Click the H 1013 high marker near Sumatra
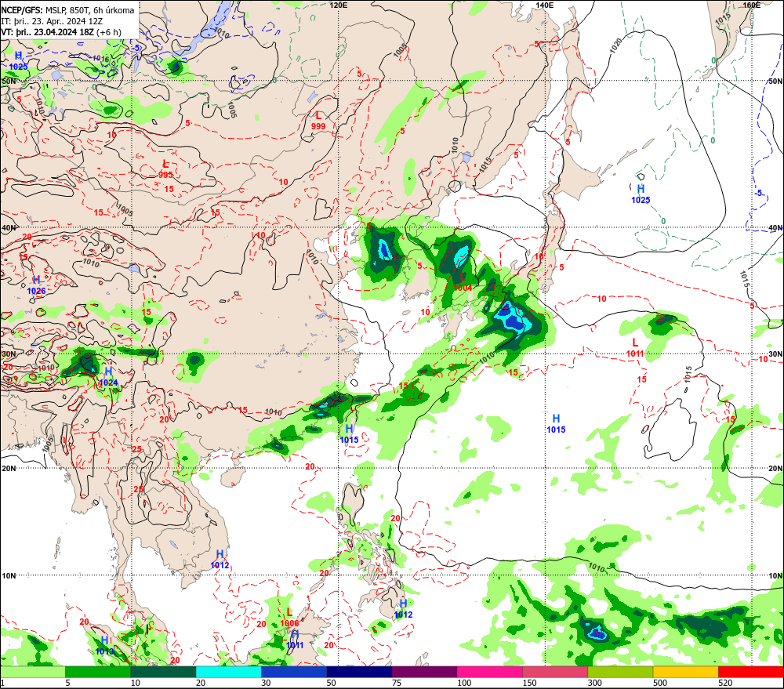 (104, 646)
